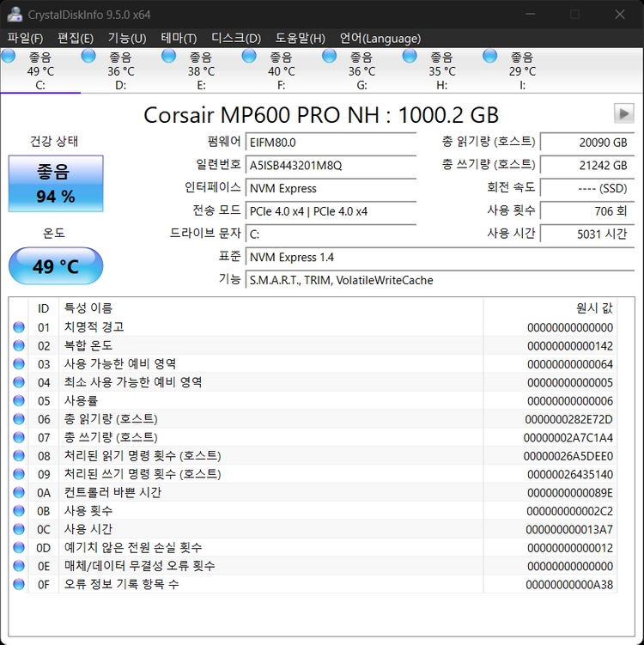Click the status dot for attribute 0B
This screenshot has width=644, height=645.
click(19, 511)
